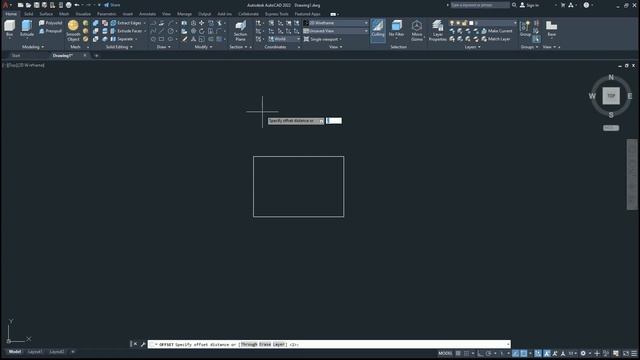
Task: Open the Unsaved View dropdown
Action: pyautogui.click(x=335, y=31)
